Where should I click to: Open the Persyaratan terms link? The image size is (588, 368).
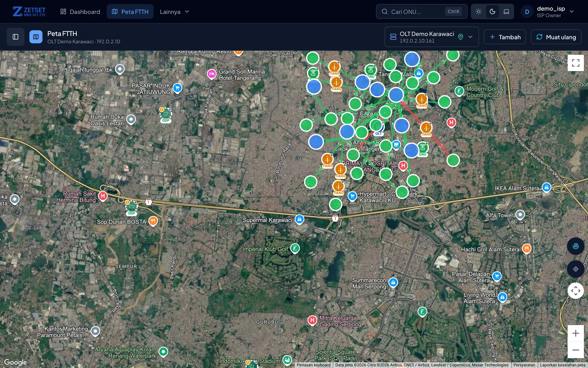[x=524, y=365]
